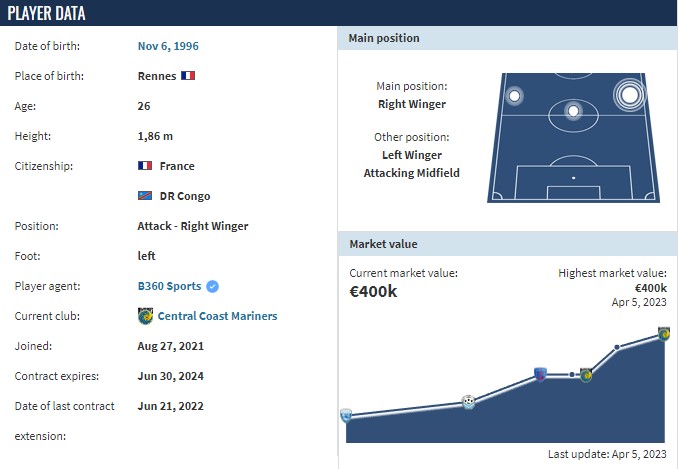Click the €400k current market value

point(373,291)
